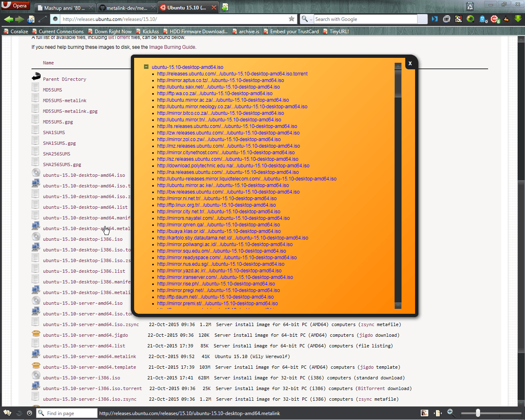525x420 pixels.
Task: Click the green download arrow extension icon
Action: [x=518, y=19]
